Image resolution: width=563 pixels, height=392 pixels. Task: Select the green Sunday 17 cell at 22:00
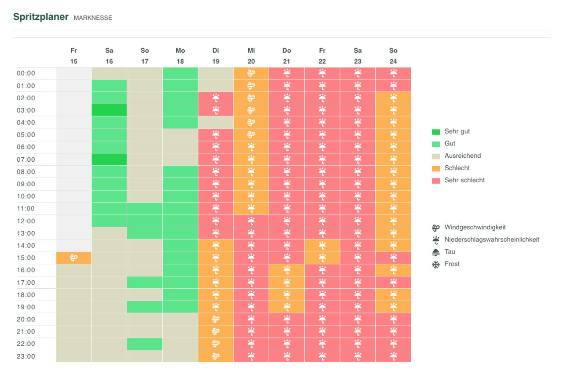[145, 344]
